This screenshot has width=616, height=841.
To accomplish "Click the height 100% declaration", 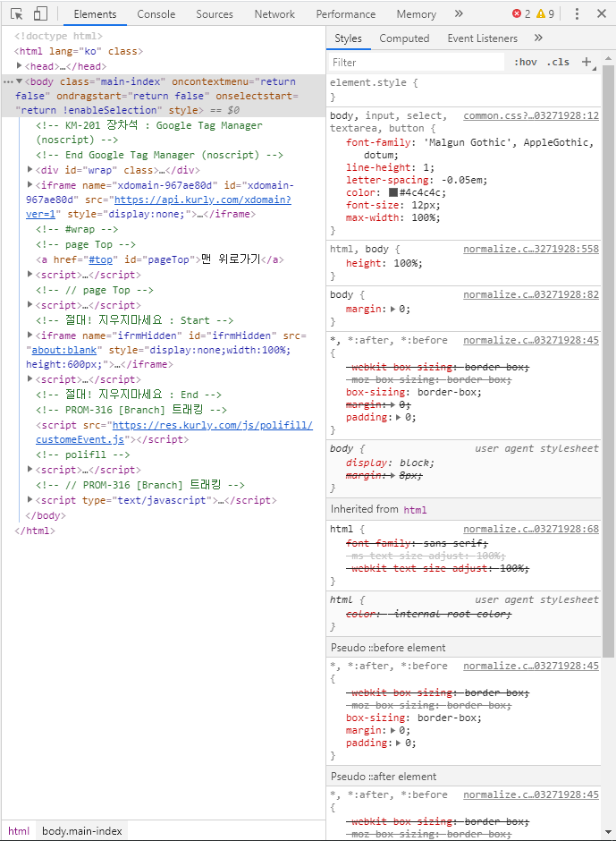I will tap(384, 263).
